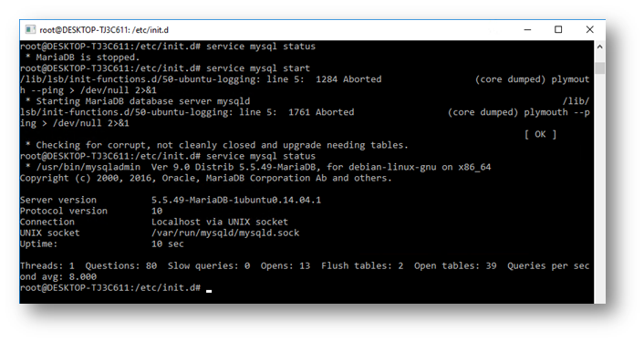Click the blinking cursor at the last prompt
644x342 pixels.
point(209,291)
